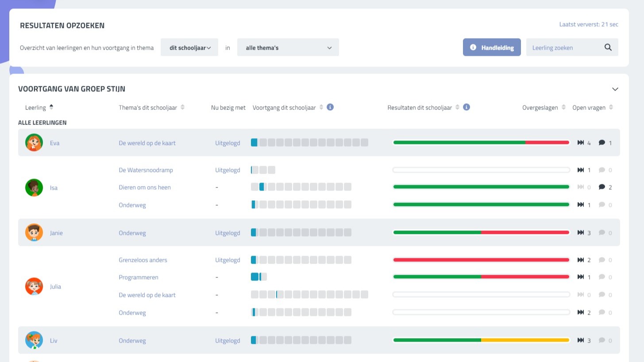The height and width of the screenshot is (362, 644).
Task: Click Isa's open questions bubble for Dieren om ons heen
Action: pos(602,187)
